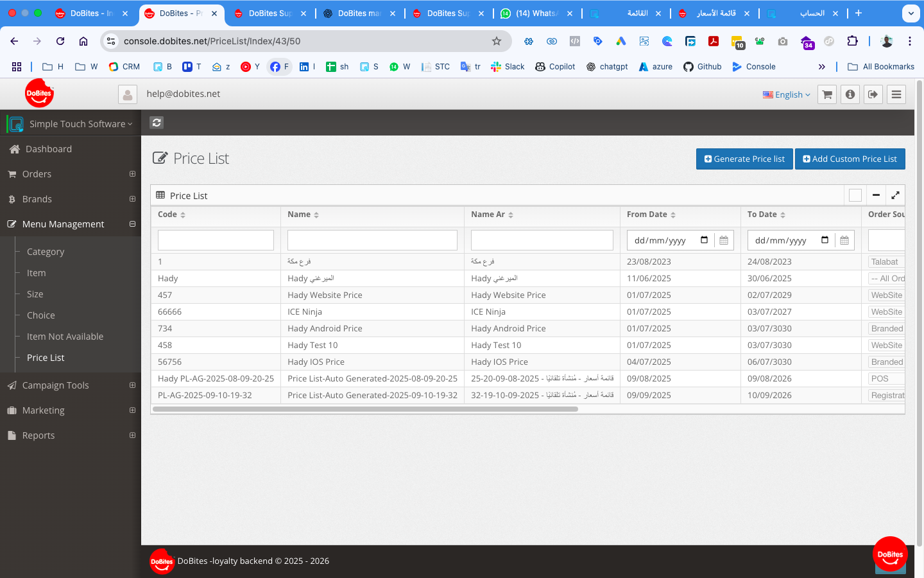This screenshot has width=924, height=578.
Task: Click the shopping cart icon in header
Action: [x=827, y=94]
